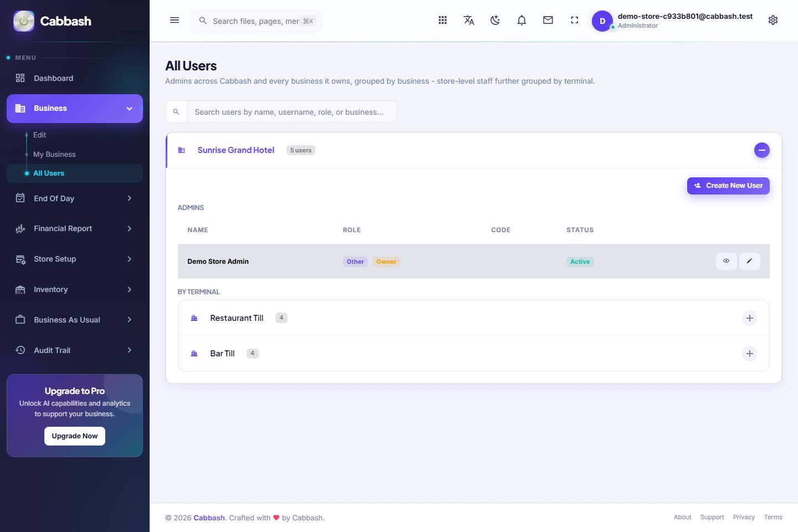This screenshot has width=798, height=532.
Task: Expand Audit Trail menu
Action: pyautogui.click(x=75, y=350)
